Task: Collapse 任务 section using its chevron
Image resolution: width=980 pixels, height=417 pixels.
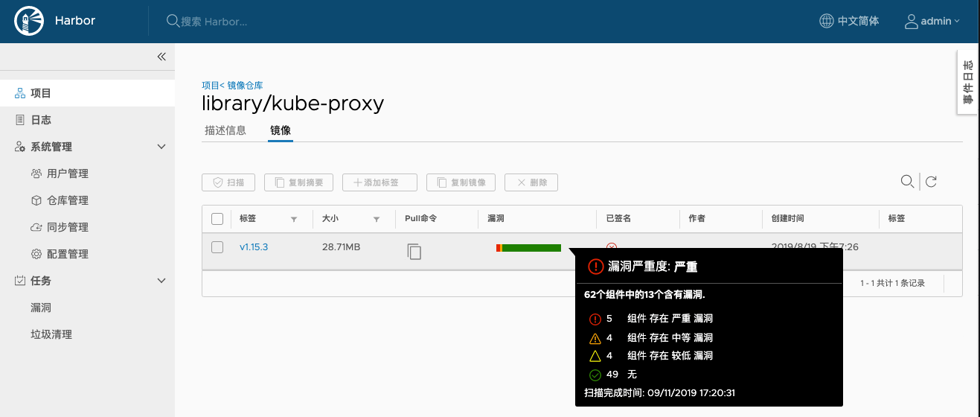Action: pos(161,281)
